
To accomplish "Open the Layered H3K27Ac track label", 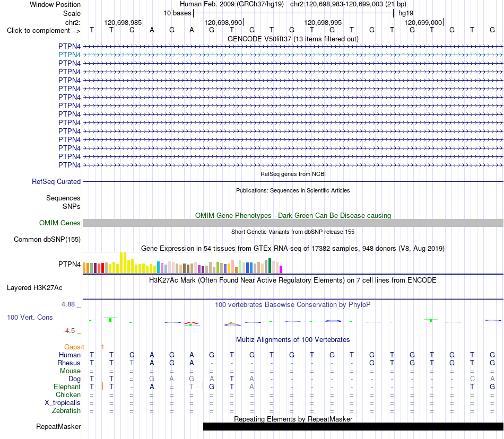I will tap(34, 288).
